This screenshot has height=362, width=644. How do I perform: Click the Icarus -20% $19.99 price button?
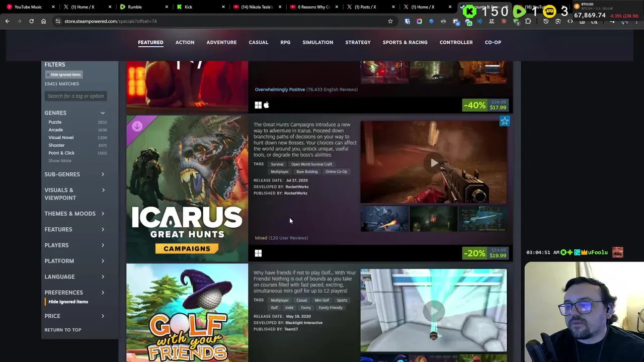click(x=485, y=253)
